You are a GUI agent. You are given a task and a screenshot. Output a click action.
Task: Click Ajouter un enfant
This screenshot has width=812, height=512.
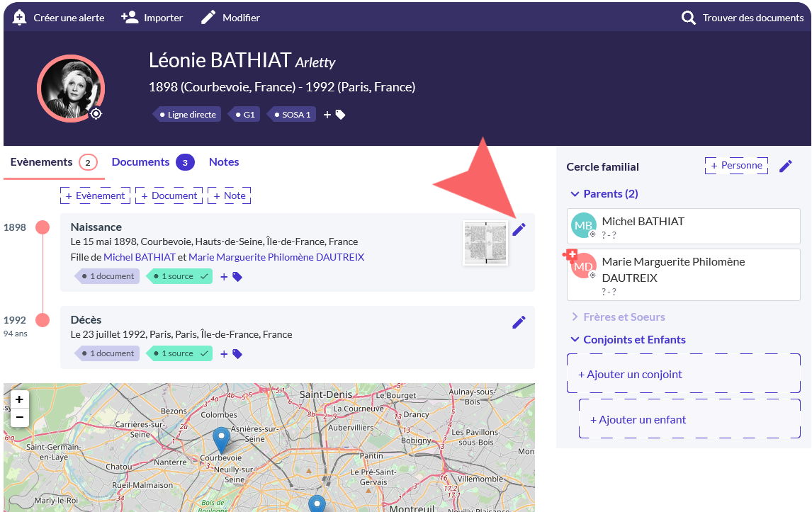click(690, 419)
